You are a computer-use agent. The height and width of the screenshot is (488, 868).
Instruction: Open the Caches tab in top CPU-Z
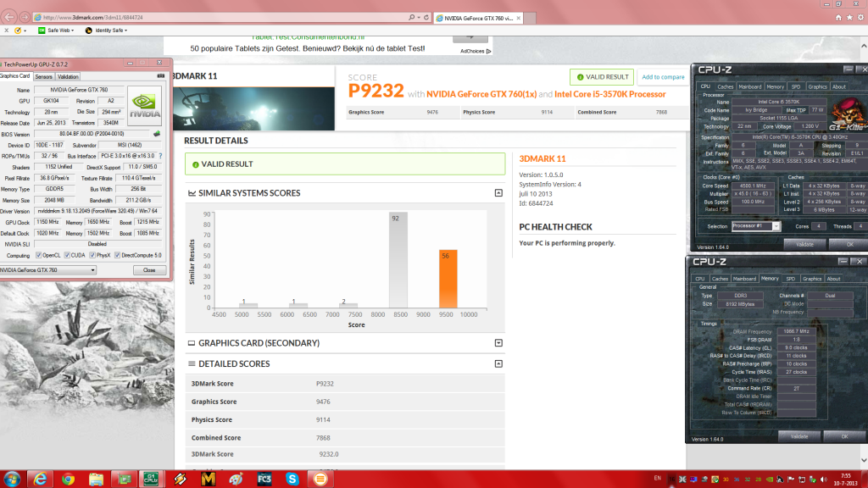pos(726,87)
